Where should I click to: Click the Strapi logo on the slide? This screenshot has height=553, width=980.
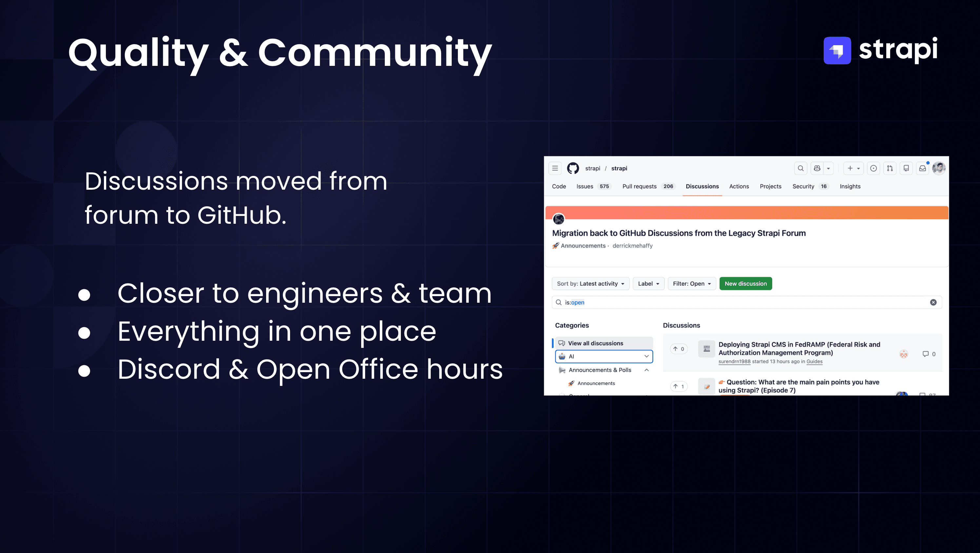[880, 50]
